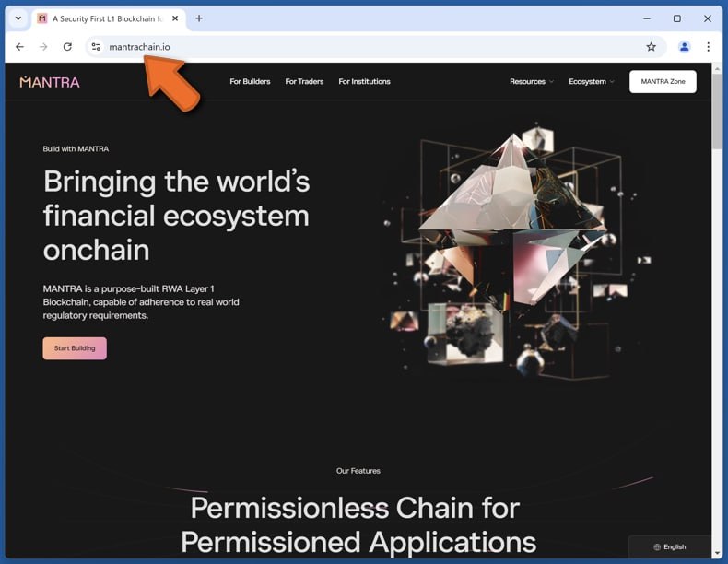
Task: Expand the Ecosystem dropdown menu
Action: 591,82
